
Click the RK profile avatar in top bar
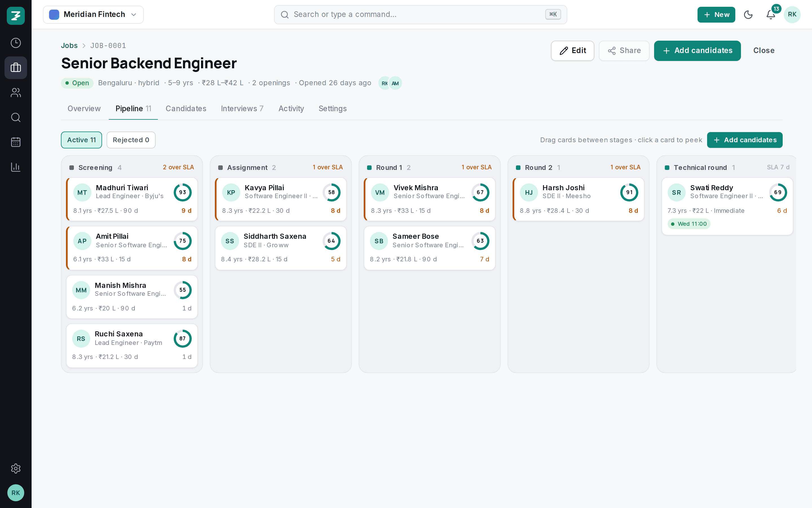(792, 14)
